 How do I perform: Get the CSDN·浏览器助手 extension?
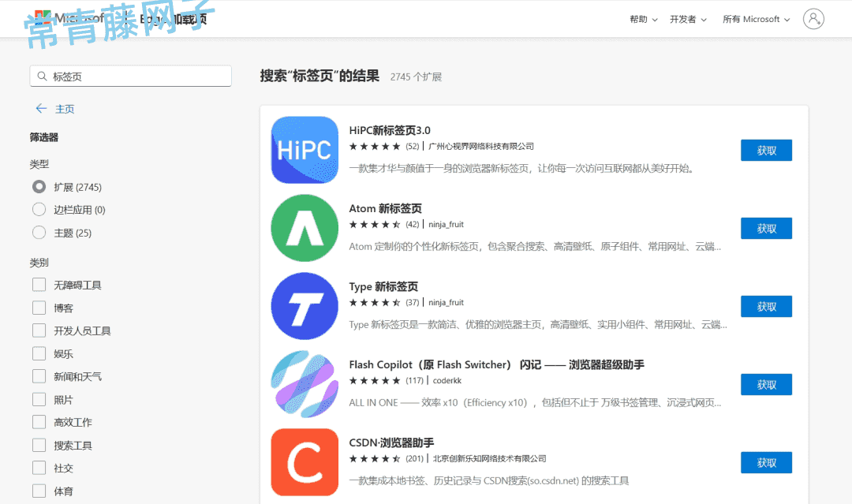766,463
